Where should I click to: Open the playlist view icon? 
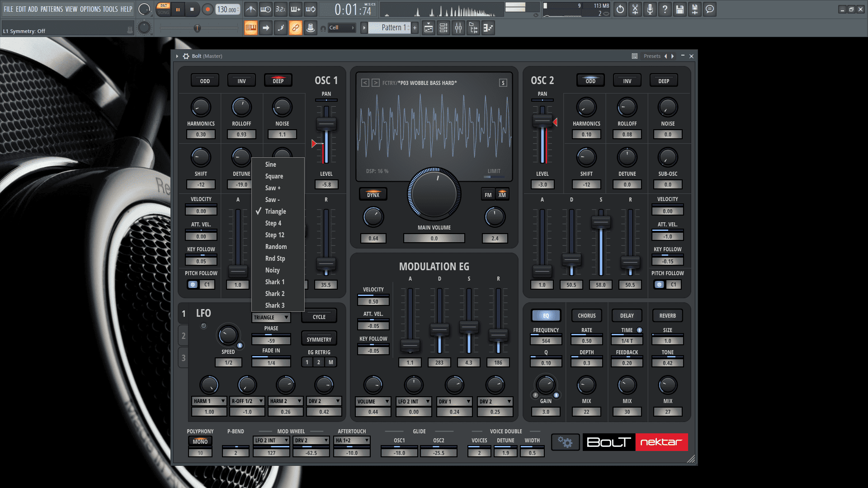tap(429, 28)
